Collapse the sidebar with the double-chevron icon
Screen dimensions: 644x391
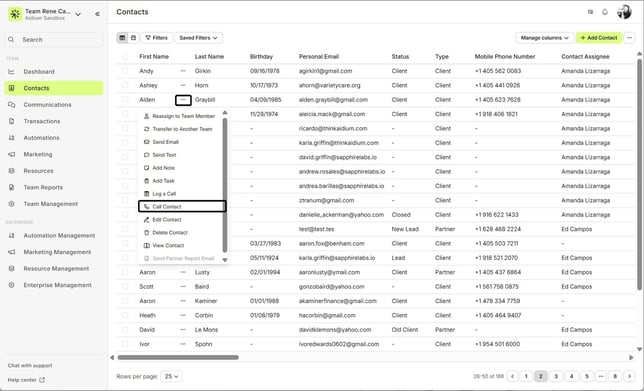[97, 14]
